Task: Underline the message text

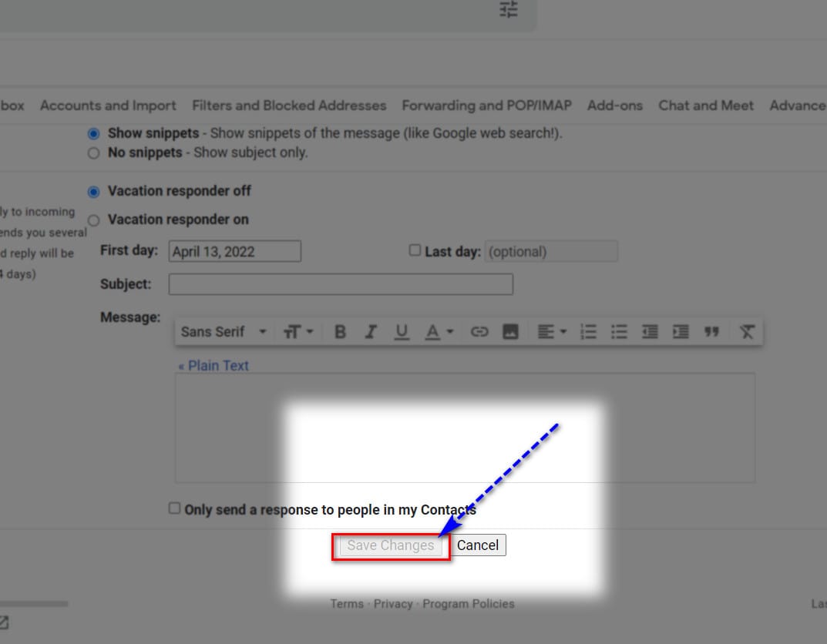Action: tap(402, 332)
